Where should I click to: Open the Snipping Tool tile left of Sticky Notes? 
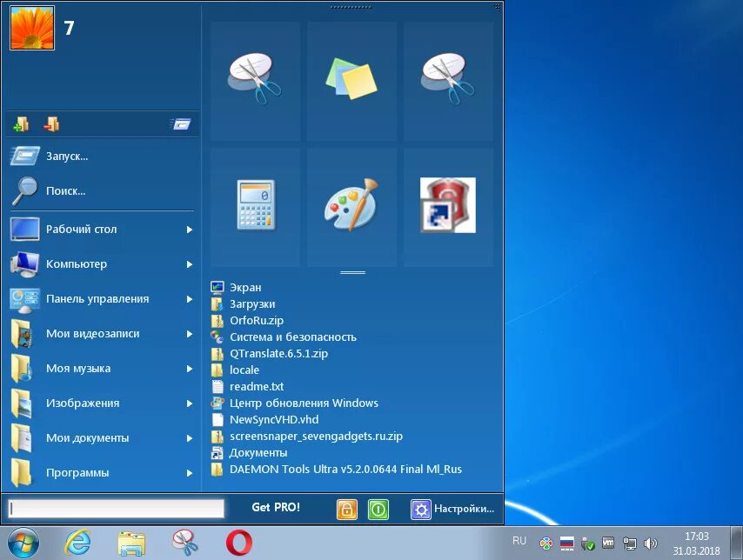(256, 81)
